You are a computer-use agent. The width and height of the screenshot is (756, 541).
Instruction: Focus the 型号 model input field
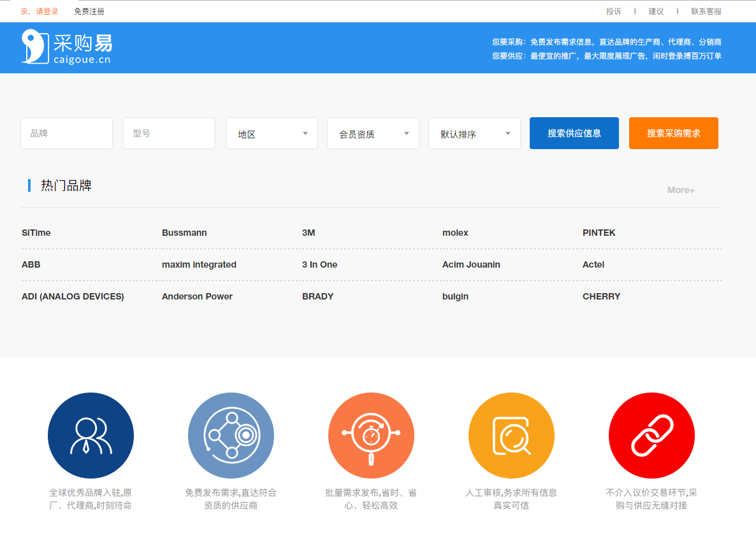point(169,133)
